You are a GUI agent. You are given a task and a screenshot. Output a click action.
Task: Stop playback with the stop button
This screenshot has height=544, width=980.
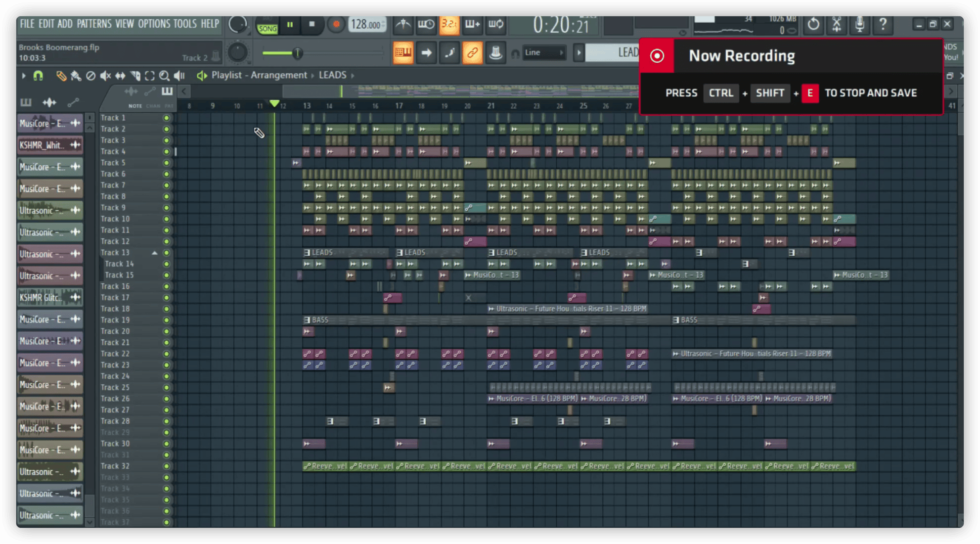coord(312,24)
